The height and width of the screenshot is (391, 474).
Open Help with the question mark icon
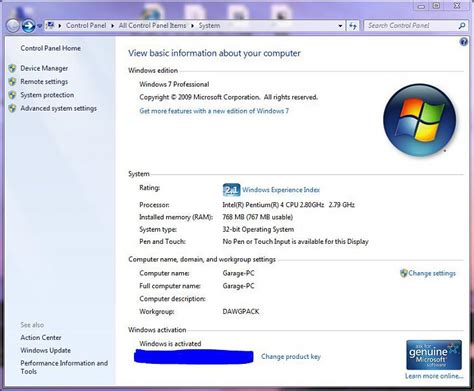click(x=463, y=42)
